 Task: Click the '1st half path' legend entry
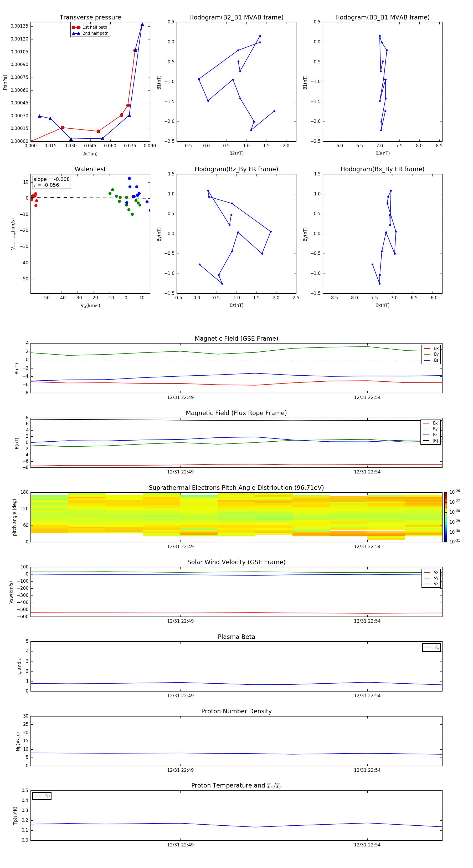point(90,27)
